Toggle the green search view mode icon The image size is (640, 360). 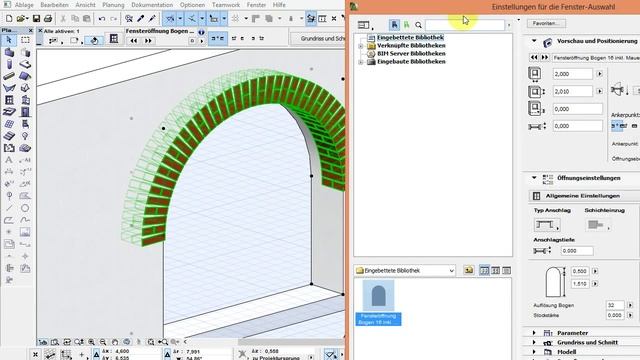[x=407, y=25]
